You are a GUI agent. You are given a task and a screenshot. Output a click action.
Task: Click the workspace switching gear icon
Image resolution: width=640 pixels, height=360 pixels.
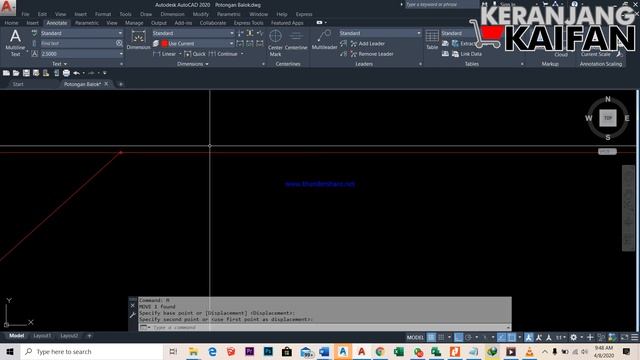(x=573, y=337)
